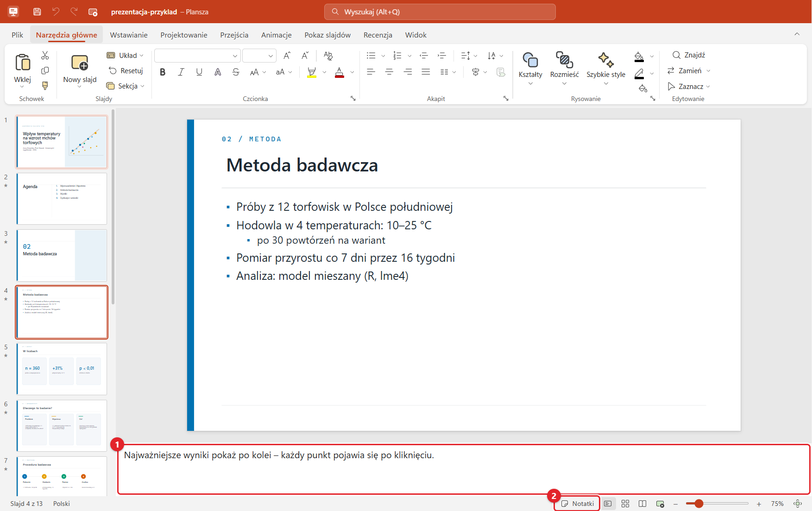The image size is (812, 511).
Task: Click the zoom slider handle
Action: pyautogui.click(x=699, y=504)
